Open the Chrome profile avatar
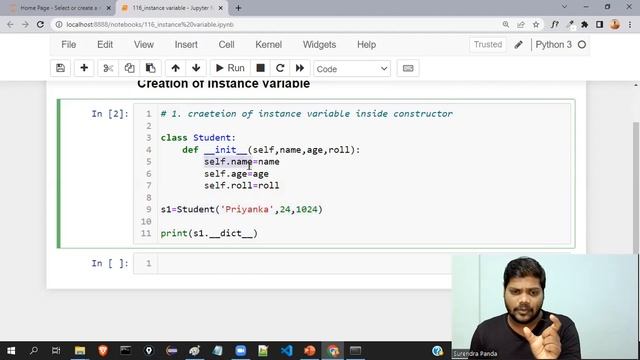The image size is (640, 360). 615,24
